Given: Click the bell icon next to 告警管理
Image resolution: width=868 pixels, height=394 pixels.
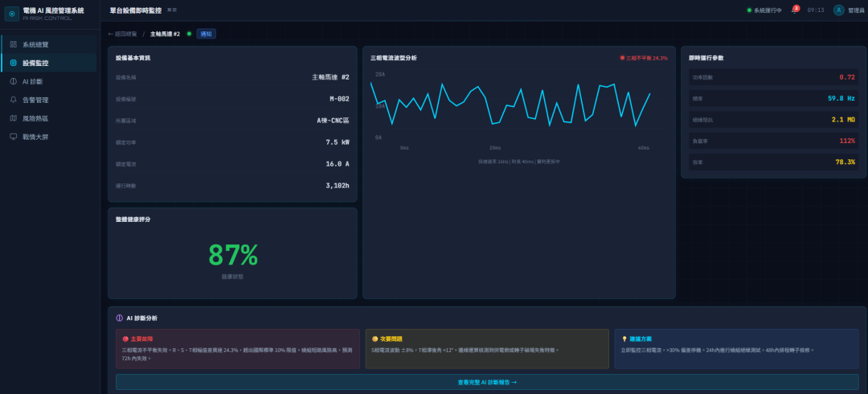Looking at the screenshot, I should click(14, 100).
